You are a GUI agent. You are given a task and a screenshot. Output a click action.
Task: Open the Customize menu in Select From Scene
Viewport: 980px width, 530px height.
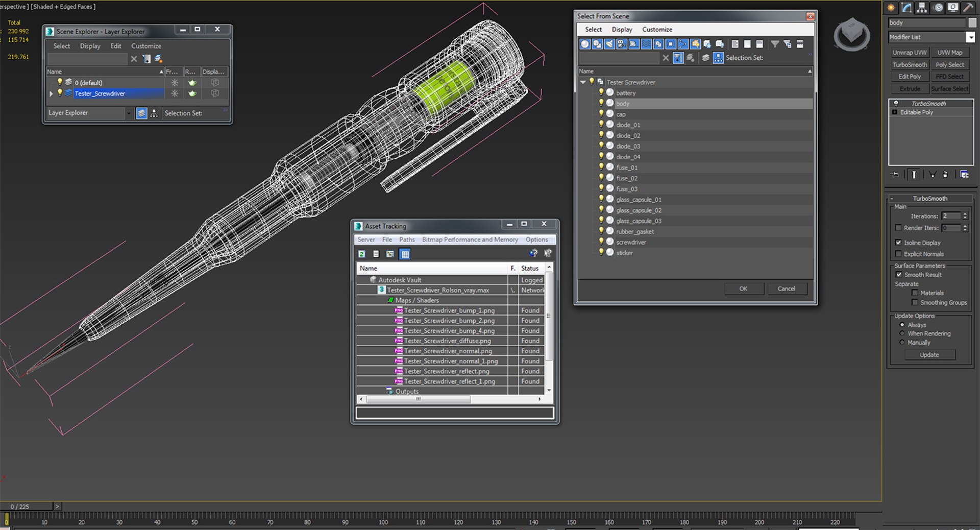[657, 30]
